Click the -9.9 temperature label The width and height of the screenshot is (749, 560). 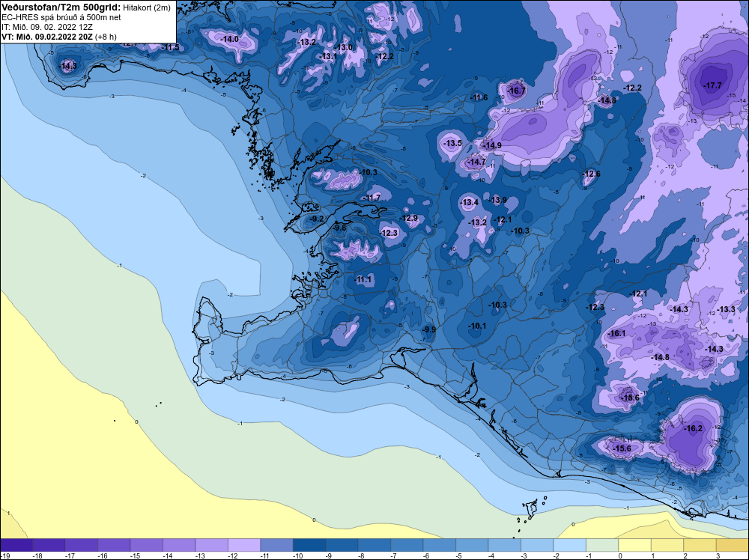pyautogui.click(x=429, y=329)
